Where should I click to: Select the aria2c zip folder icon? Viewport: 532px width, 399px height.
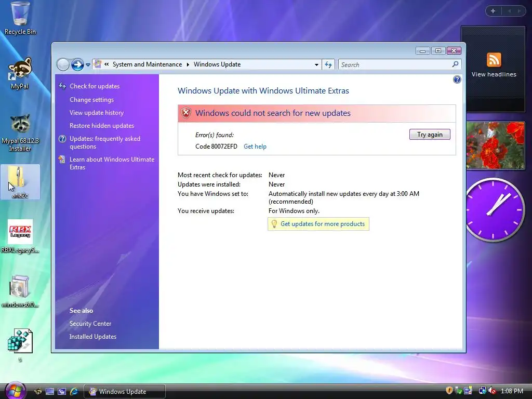(x=20, y=182)
